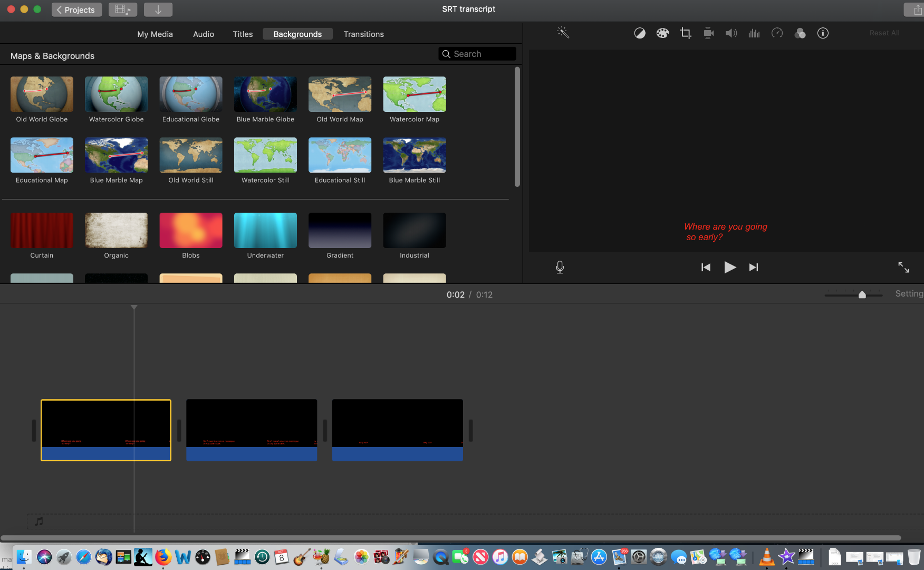Image resolution: width=924 pixels, height=570 pixels.
Task: Open the color correction palette
Action: tap(662, 33)
